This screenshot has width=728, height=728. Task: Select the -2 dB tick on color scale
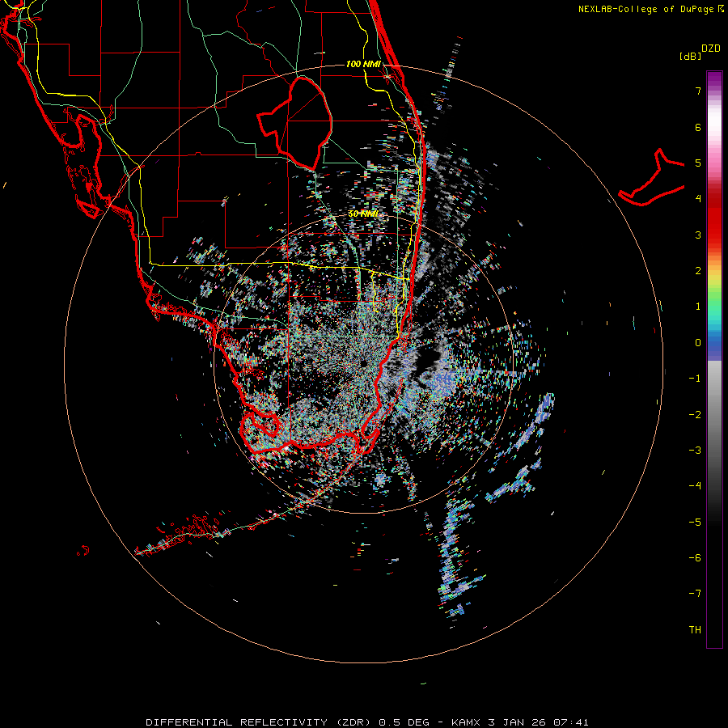(x=695, y=415)
